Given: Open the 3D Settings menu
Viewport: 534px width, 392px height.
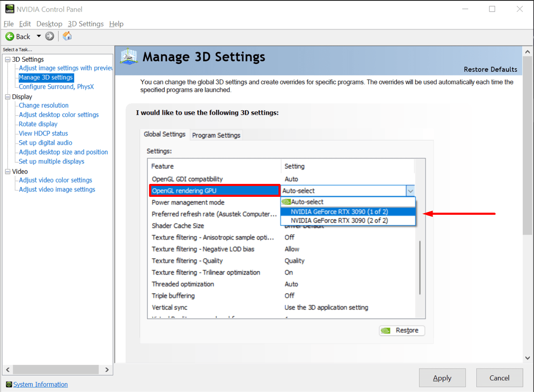Looking at the screenshot, I should coord(86,24).
